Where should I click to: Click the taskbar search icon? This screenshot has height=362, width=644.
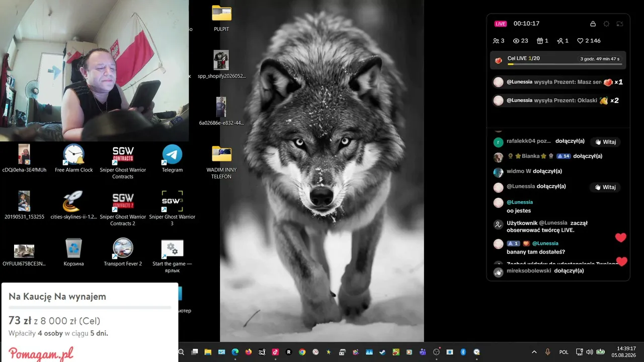click(181, 352)
